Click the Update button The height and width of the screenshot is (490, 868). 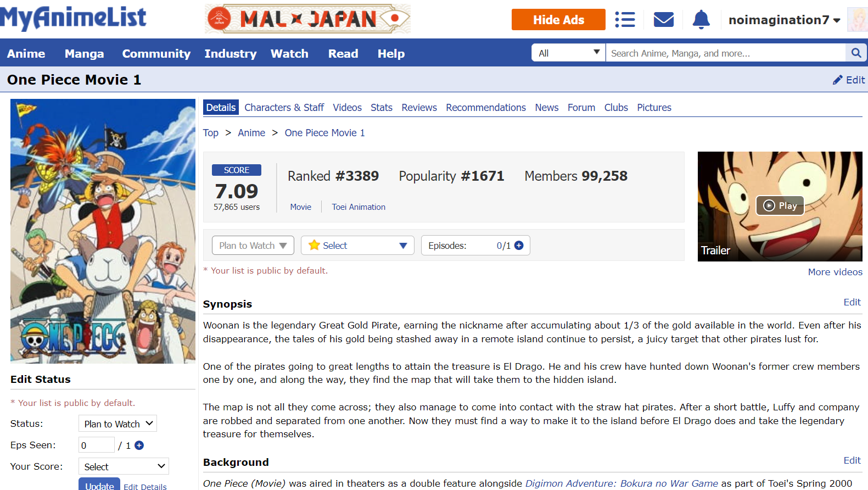click(x=99, y=485)
